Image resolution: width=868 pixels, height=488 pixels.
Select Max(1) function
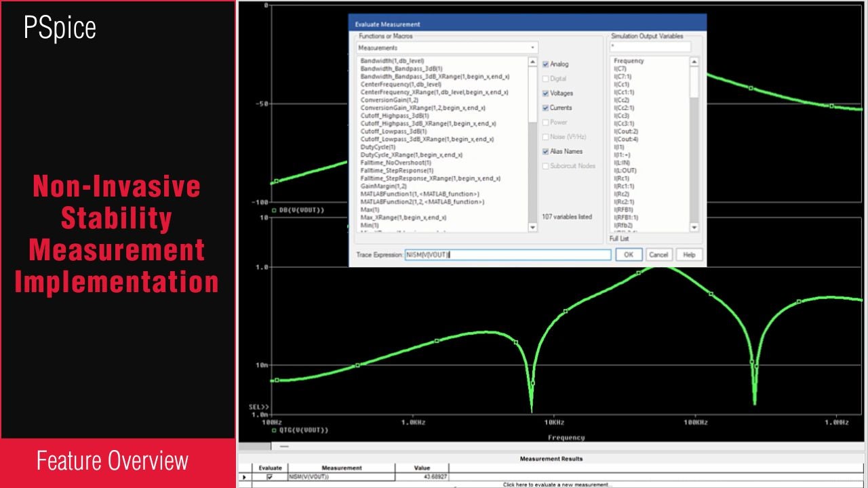coord(370,209)
